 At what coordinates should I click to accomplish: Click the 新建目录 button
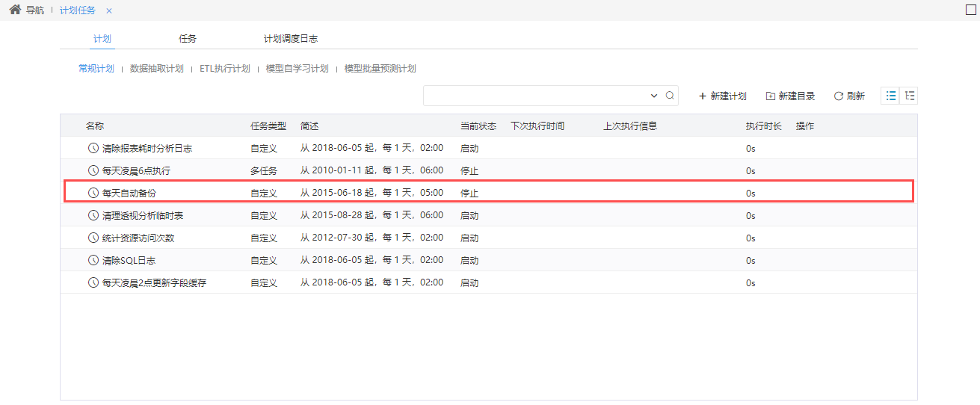point(790,96)
